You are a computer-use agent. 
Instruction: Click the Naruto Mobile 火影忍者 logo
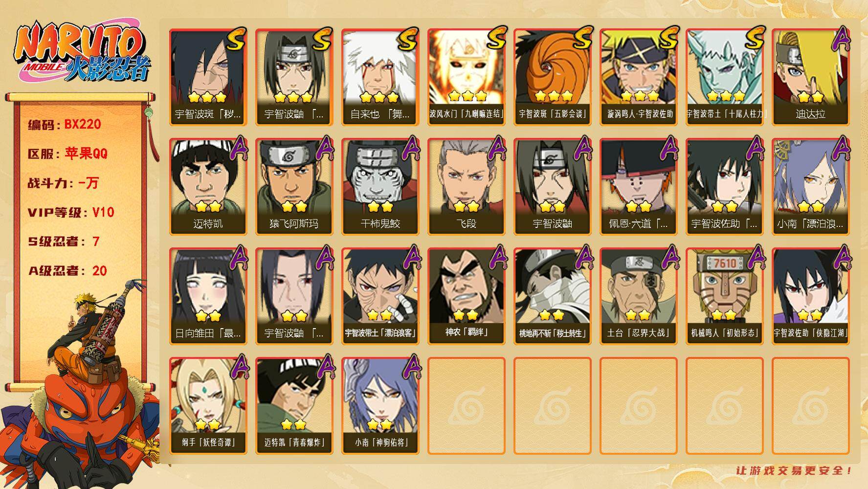click(x=81, y=52)
